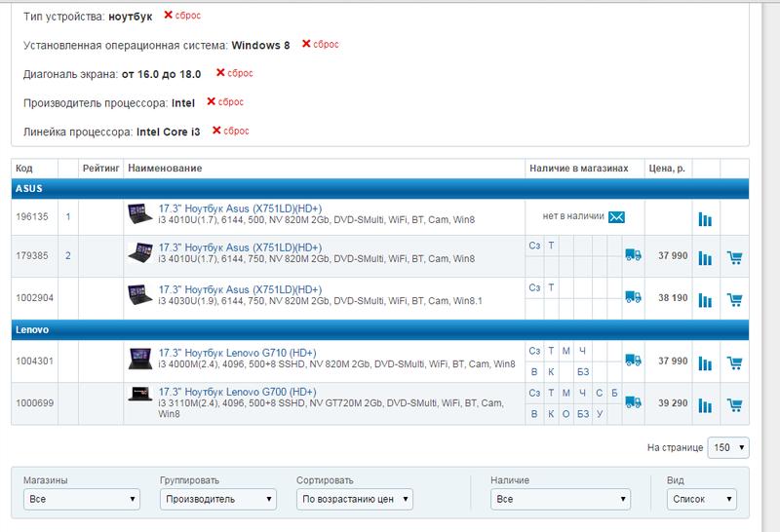The image size is (780, 532).
Task: Click the Наименование column header
Action: 165,169
